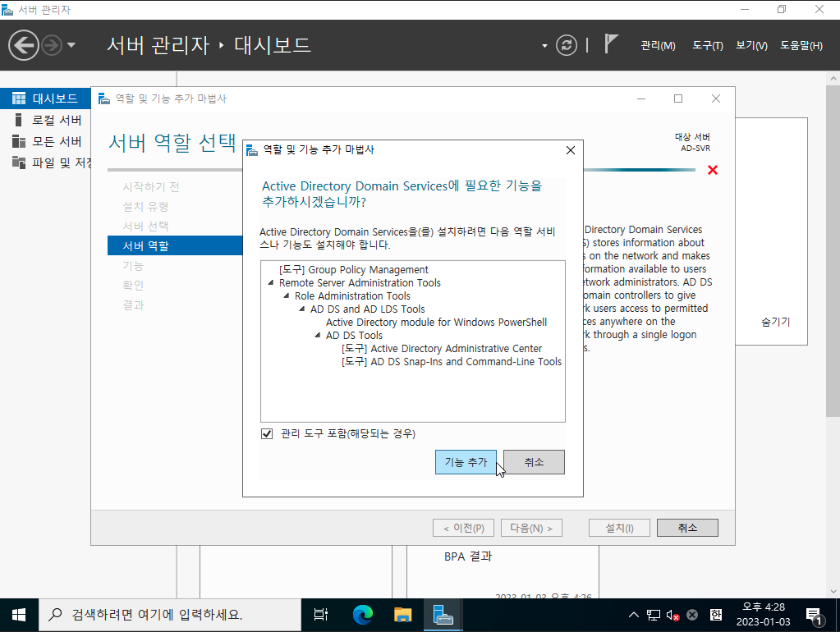
Task: Launch Microsoft Edge from the taskbar
Action: 363,615
